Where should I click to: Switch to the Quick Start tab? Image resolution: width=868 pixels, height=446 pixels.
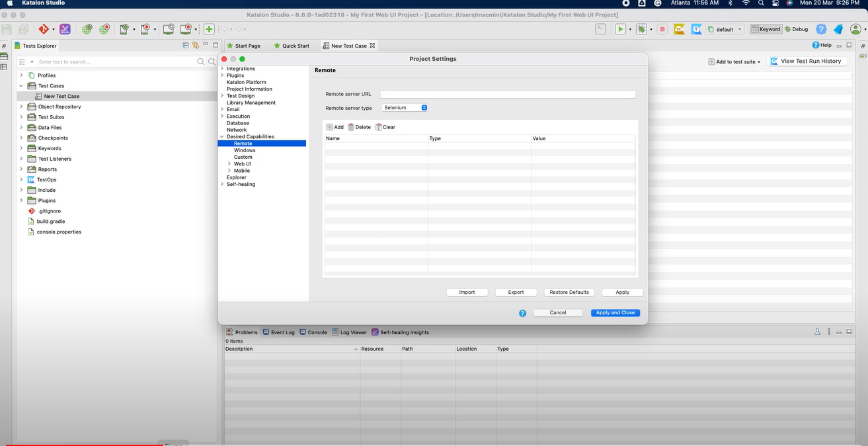coord(291,46)
